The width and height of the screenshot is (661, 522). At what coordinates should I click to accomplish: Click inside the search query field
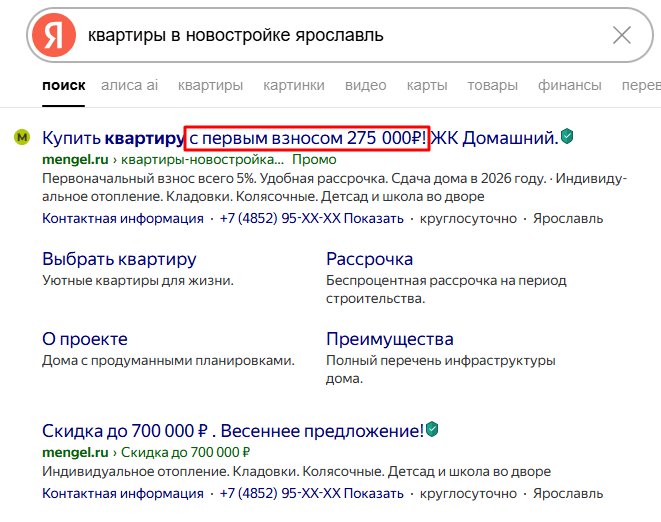coord(339,35)
